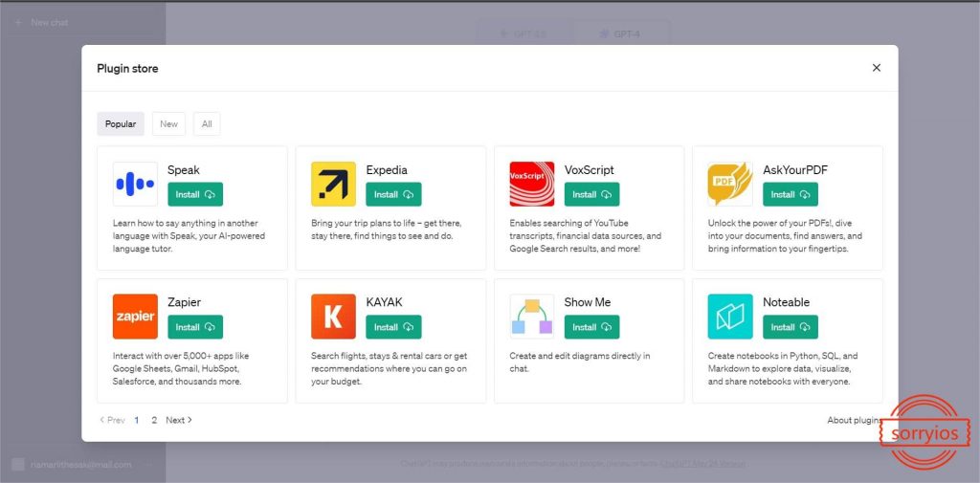Viewport: 980px width, 483px height.
Task: Select the All plugins tab
Action: (x=206, y=123)
